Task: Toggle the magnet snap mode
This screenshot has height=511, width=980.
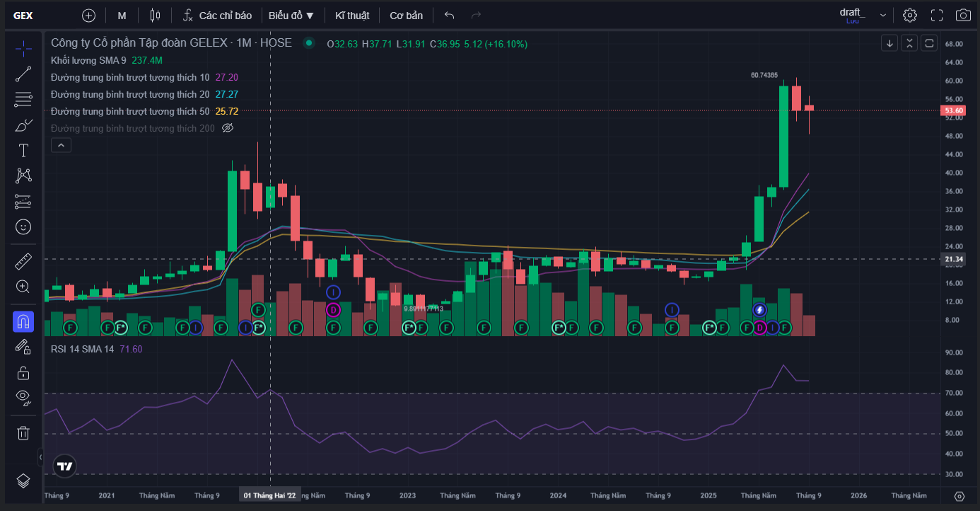Action: pos(23,322)
